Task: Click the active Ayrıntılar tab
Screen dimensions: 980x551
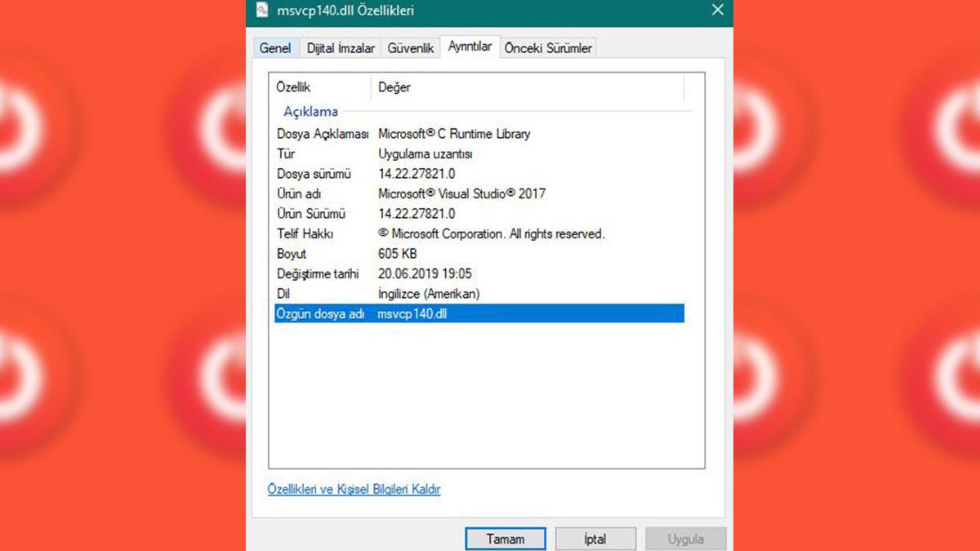Action: tap(470, 47)
